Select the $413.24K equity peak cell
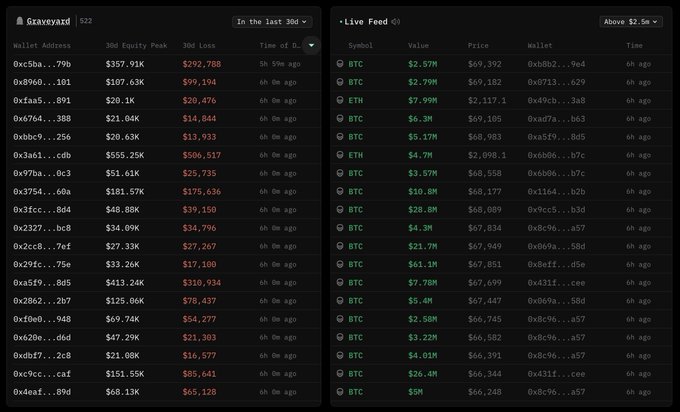The height and width of the screenshot is (412, 680). pyautogui.click(x=125, y=283)
